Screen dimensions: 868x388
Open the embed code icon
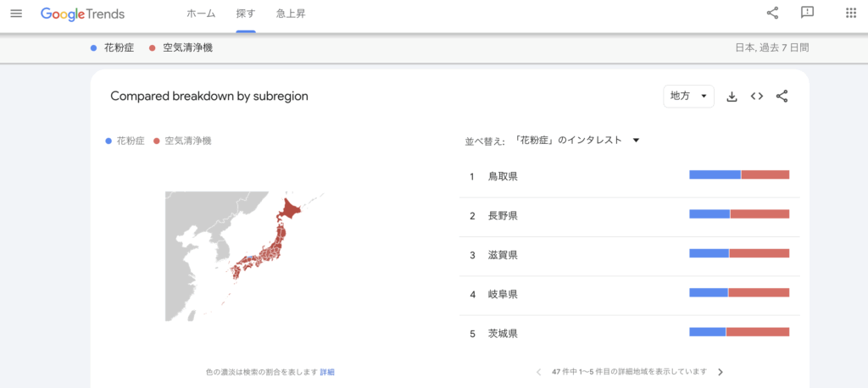[x=757, y=97]
